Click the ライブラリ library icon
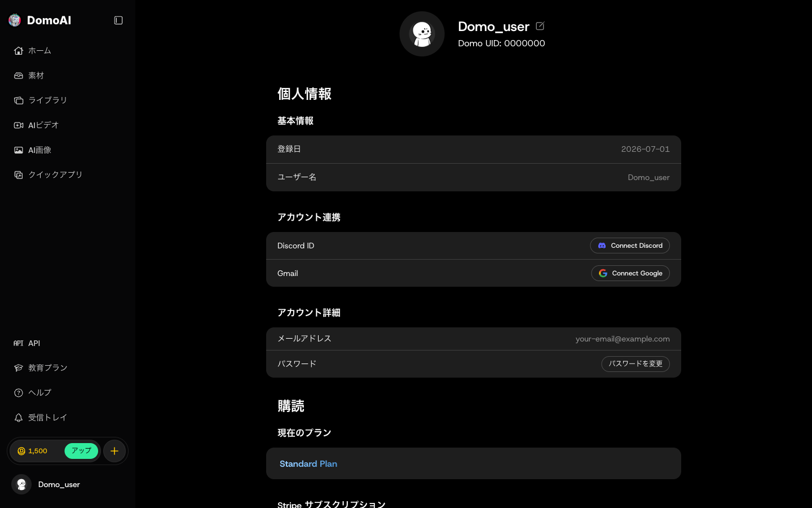The image size is (812, 508). [x=19, y=100]
